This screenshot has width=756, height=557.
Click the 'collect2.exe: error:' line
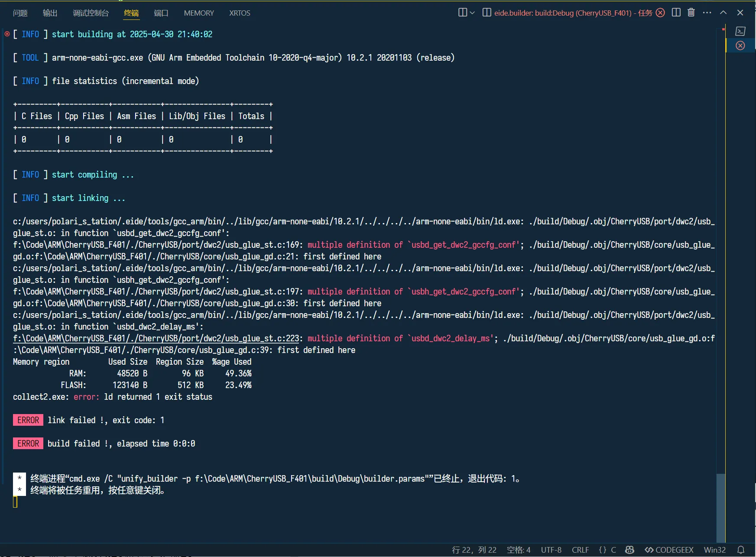[x=113, y=397]
